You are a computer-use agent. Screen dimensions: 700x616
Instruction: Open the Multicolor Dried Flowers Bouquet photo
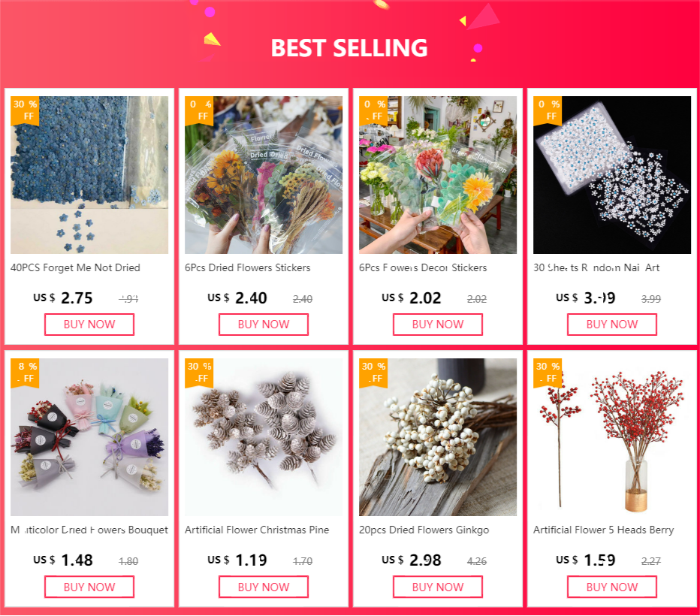[89, 437]
